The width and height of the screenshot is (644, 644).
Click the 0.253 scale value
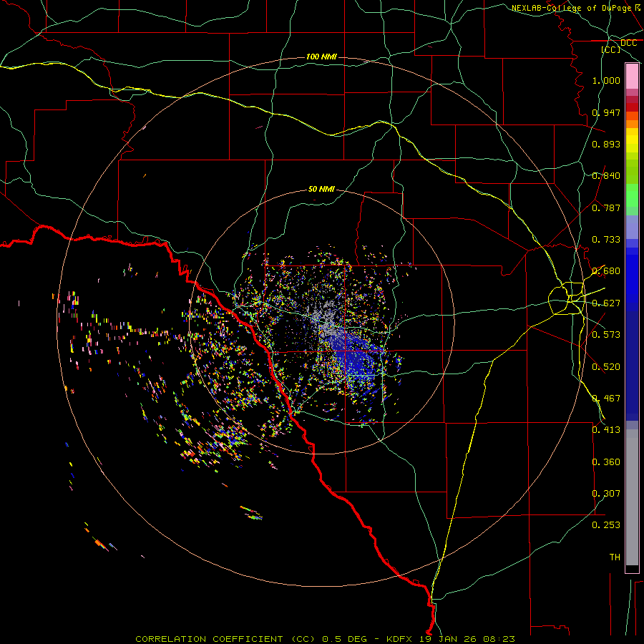click(606, 525)
